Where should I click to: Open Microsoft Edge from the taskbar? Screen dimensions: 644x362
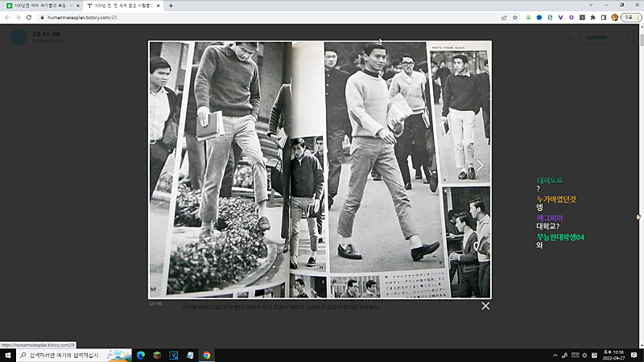click(x=140, y=355)
